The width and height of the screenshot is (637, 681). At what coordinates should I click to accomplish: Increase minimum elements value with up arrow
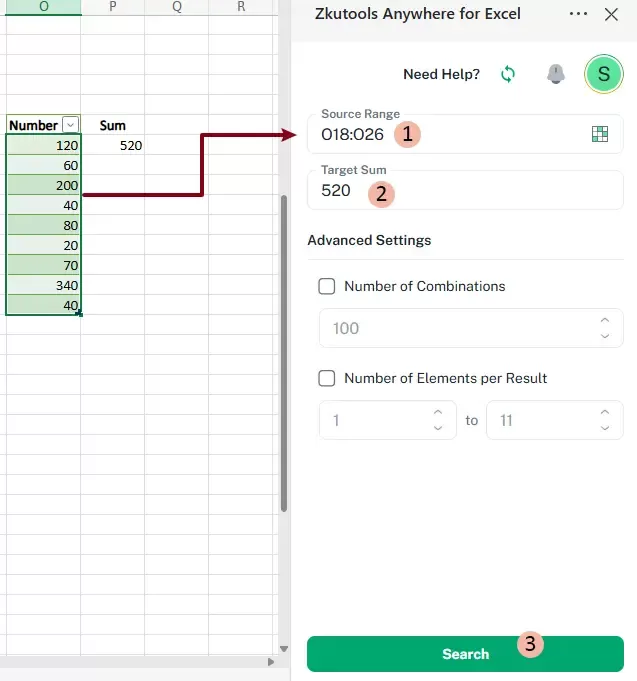pyautogui.click(x=438, y=412)
